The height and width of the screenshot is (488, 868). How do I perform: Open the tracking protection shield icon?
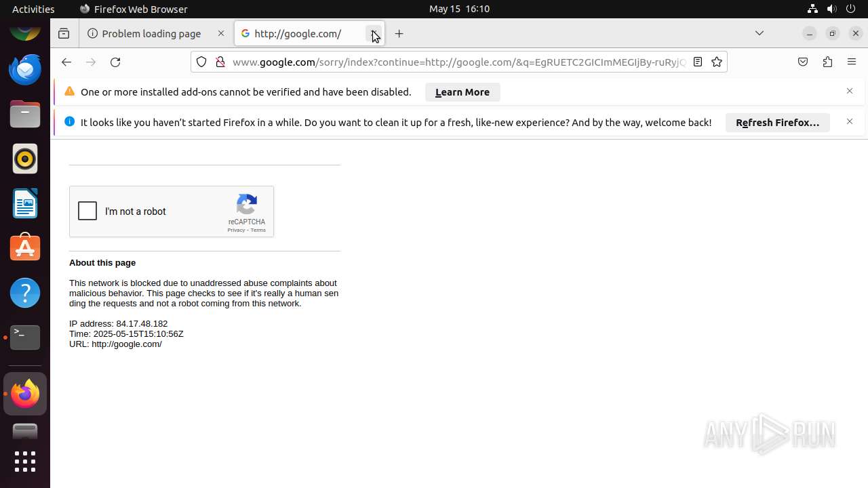[201, 62]
